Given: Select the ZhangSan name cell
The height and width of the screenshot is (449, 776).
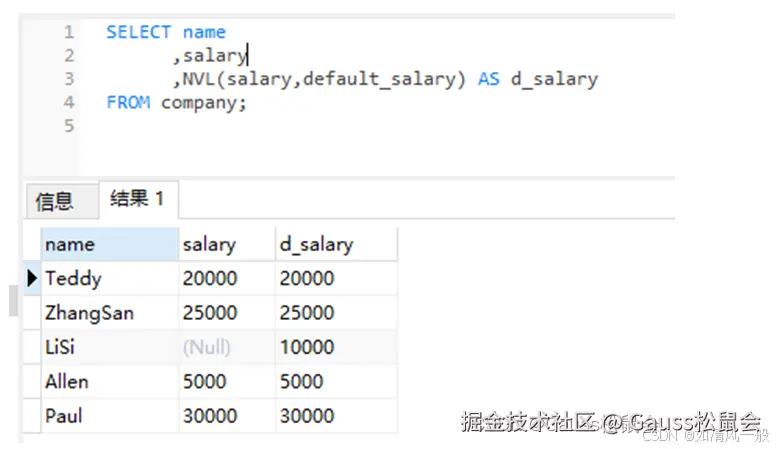Looking at the screenshot, I should 110,313.
